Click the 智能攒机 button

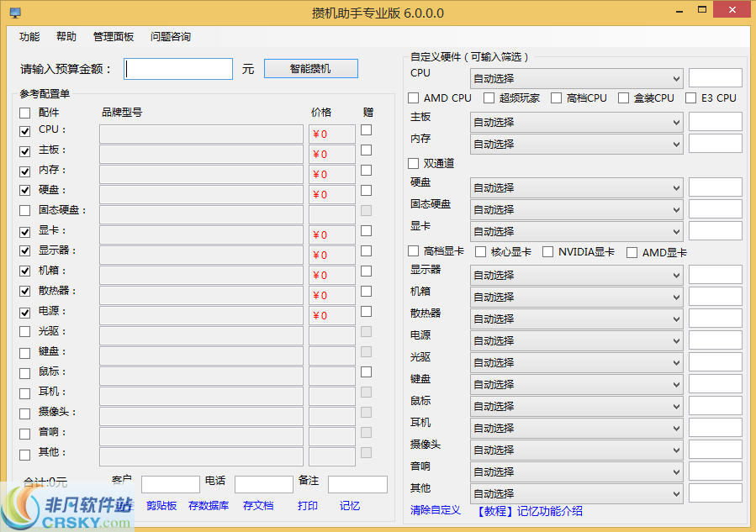pos(310,69)
